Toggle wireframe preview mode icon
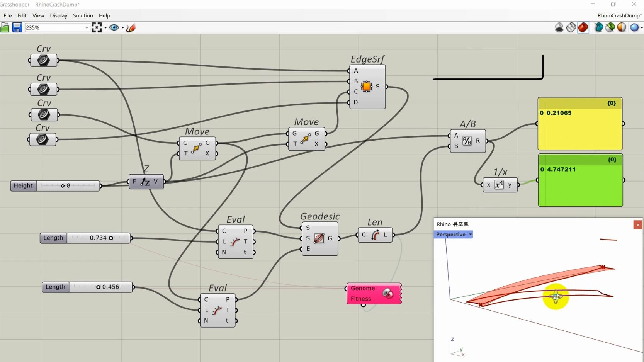The height and width of the screenshot is (362, 644). pos(571,27)
